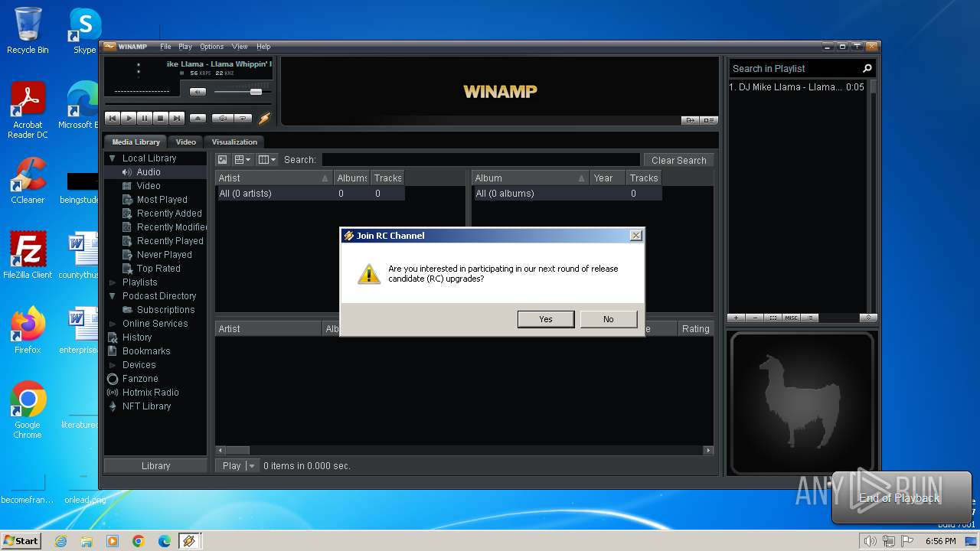This screenshot has height=551, width=980.
Task: Click the orange lightning bolt icon
Action: (265, 118)
